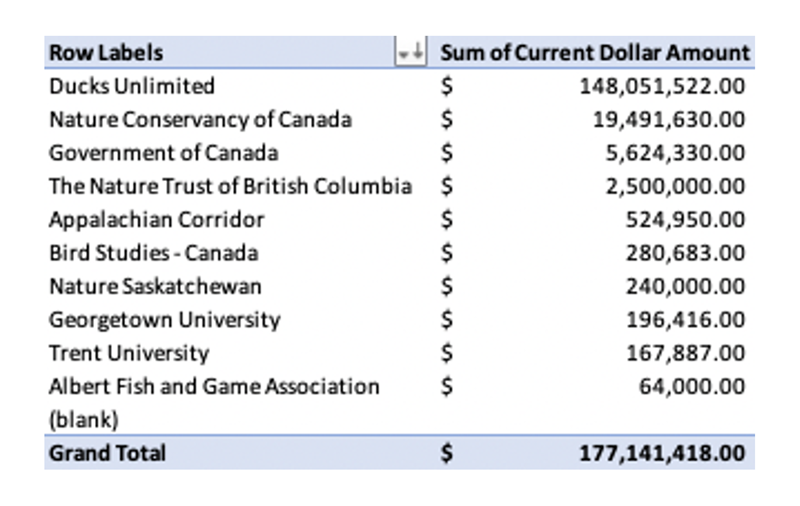
Task: Click the Ducks Unlimited row label
Action: pyautogui.click(x=132, y=86)
